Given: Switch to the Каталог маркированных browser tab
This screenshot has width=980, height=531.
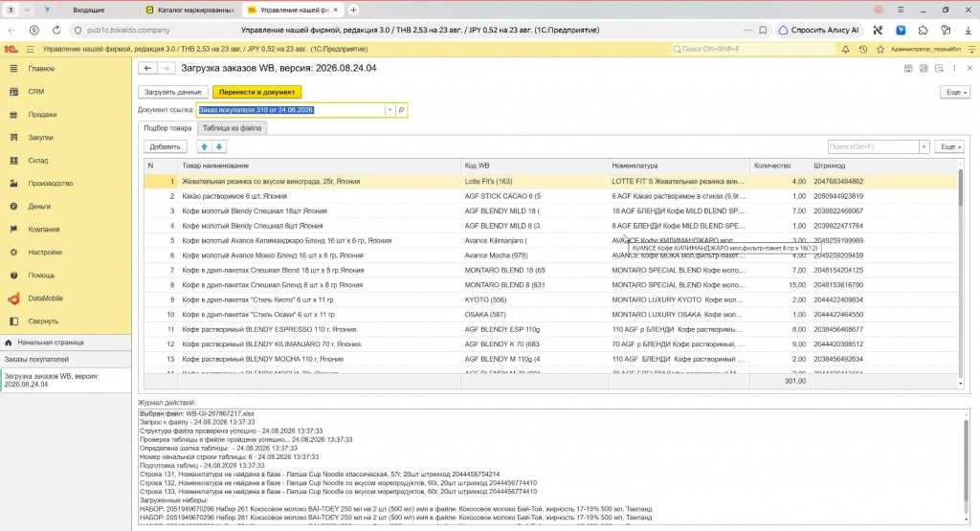Looking at the screenshot, I should [x=190, y=10].
